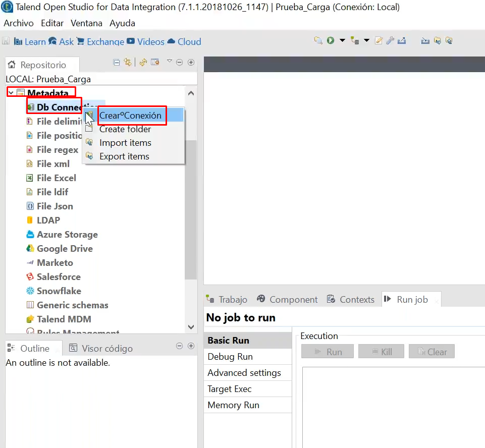Select the File regex tree item
Viewport: 485px width, 448px height.
pos(58,150)
